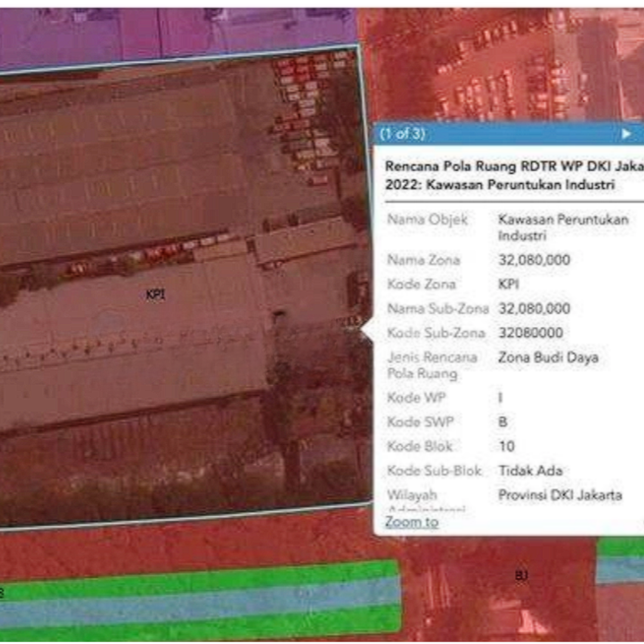
Task: Select the Nama Zona value 32,080,000
Action: 534,260
